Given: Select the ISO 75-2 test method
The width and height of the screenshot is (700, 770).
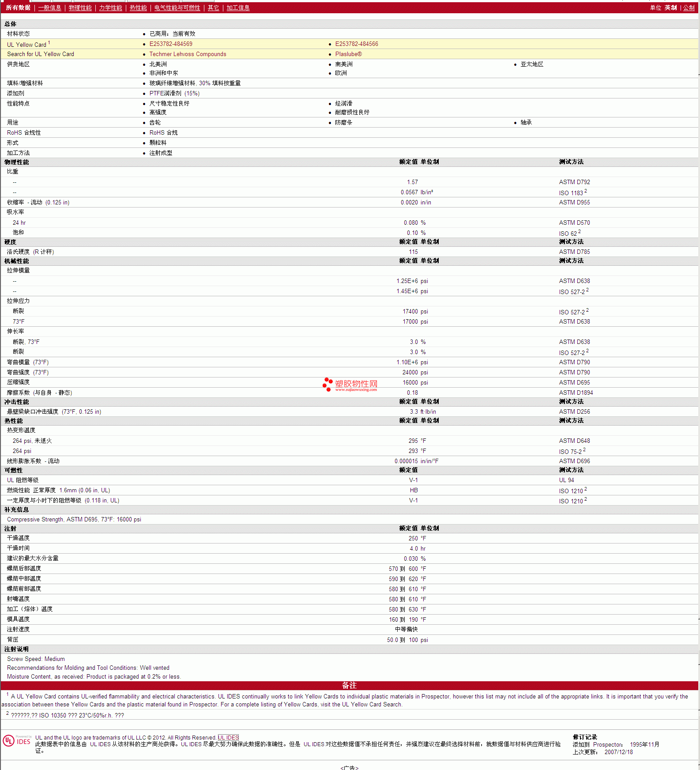Looking at the screenshot, I should pos(572,451).
